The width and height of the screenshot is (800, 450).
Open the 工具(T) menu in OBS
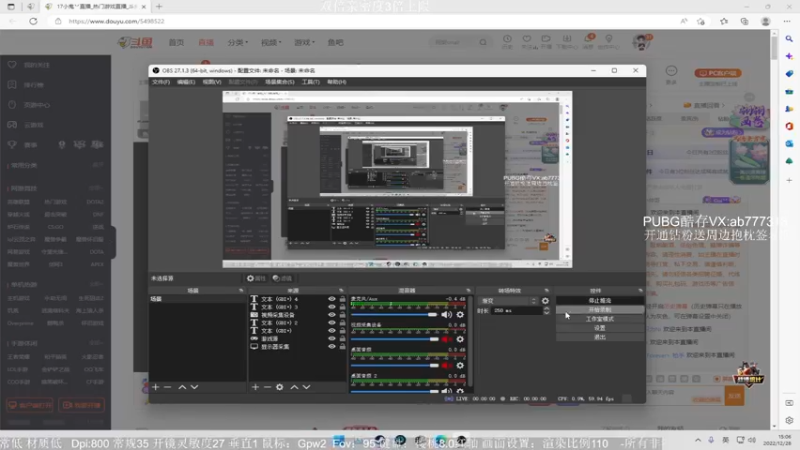(x=311, y=82)
